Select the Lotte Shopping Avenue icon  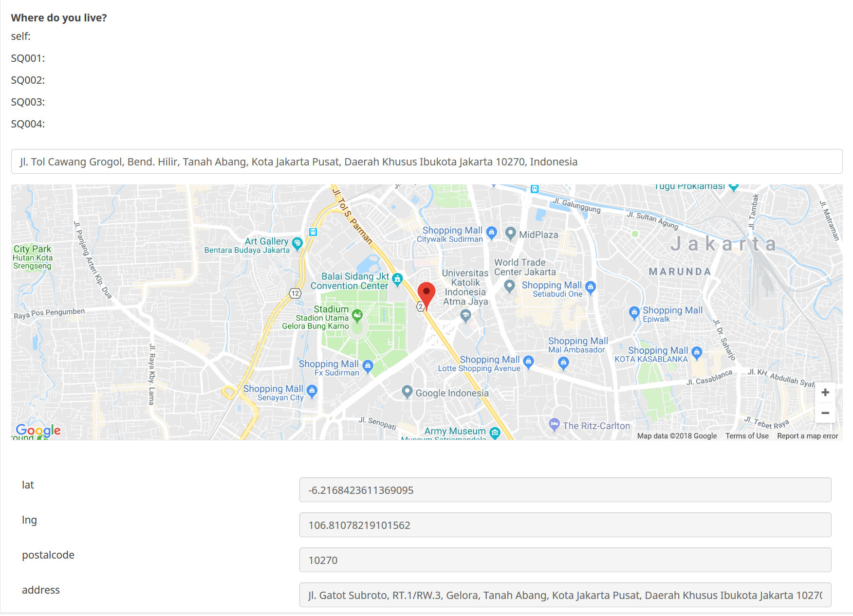528,362
